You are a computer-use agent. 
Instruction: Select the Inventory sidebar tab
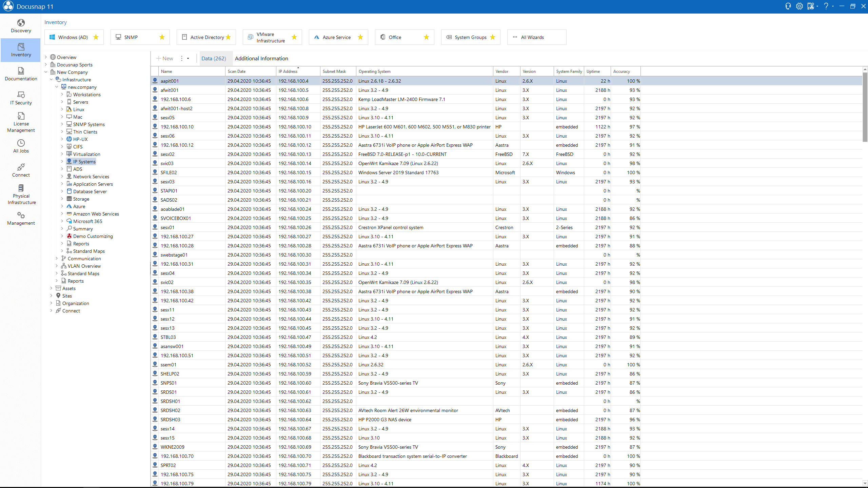point(21,50)
